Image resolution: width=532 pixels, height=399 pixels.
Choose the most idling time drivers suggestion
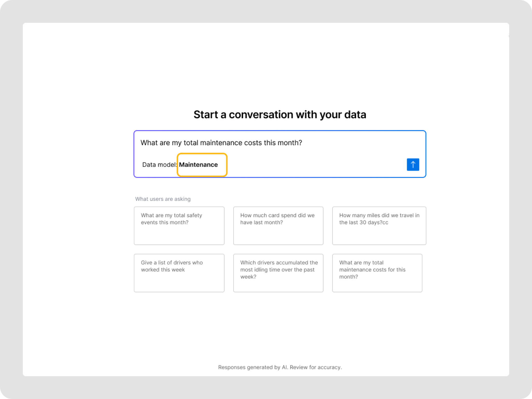pos(278,273)
